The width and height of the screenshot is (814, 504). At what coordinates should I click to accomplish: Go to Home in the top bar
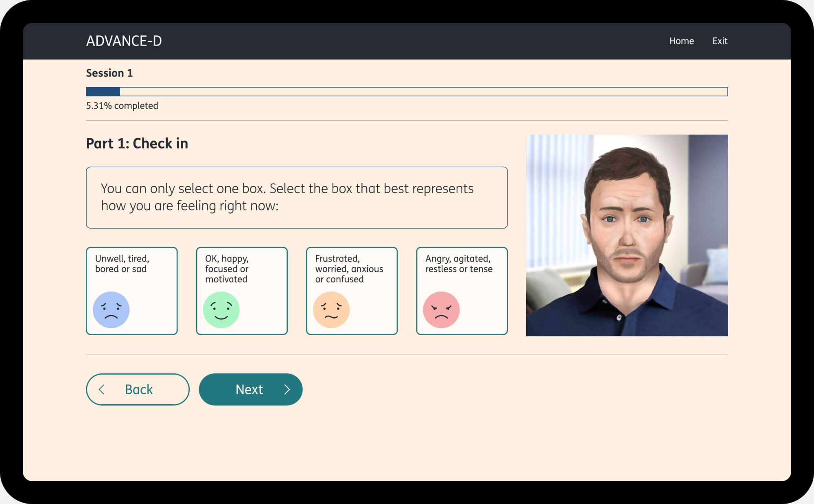tap(682, 41)
